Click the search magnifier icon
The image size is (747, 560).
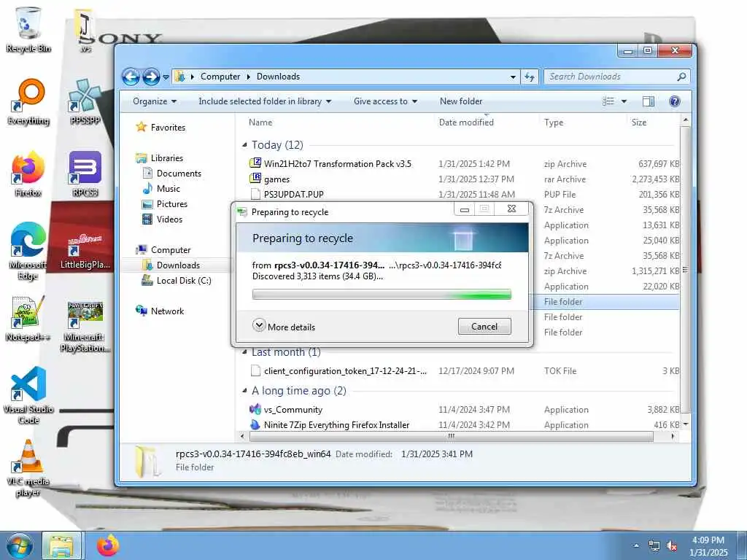[x=682, y=77]
